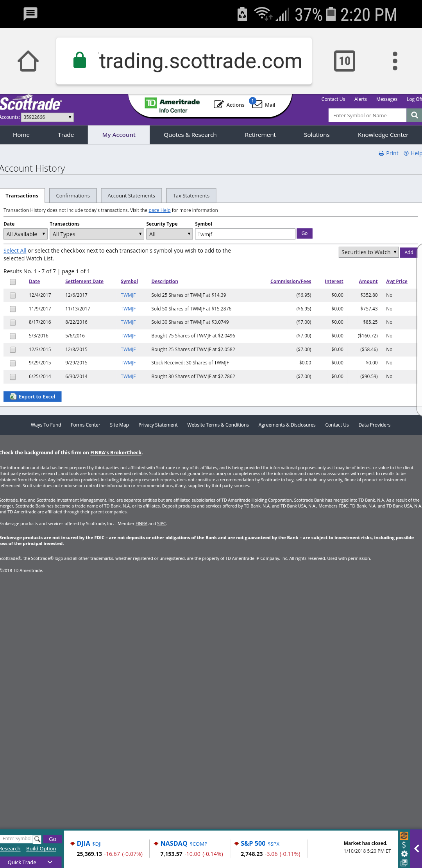
Task: Click the Go button in bottom symbol bar
Action: coord(52,839)
